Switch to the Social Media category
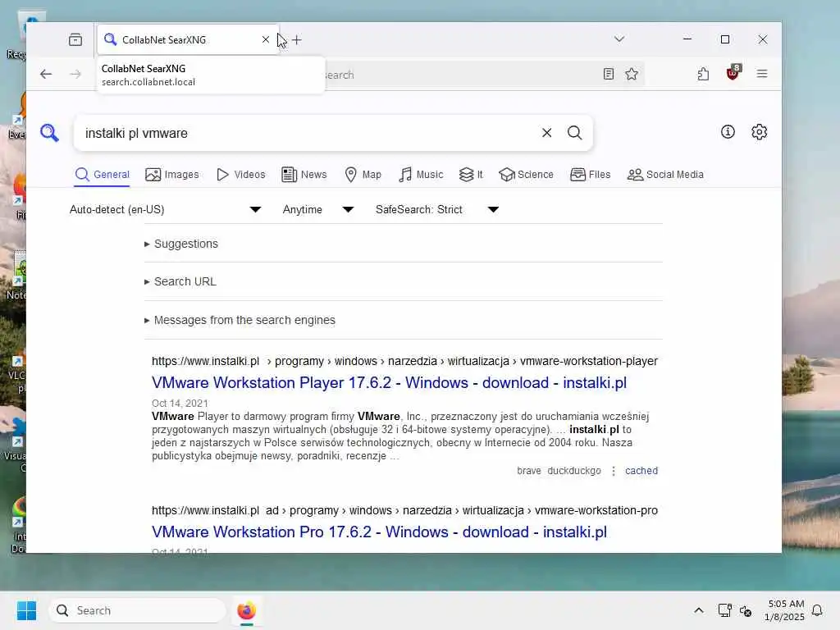 664,175
